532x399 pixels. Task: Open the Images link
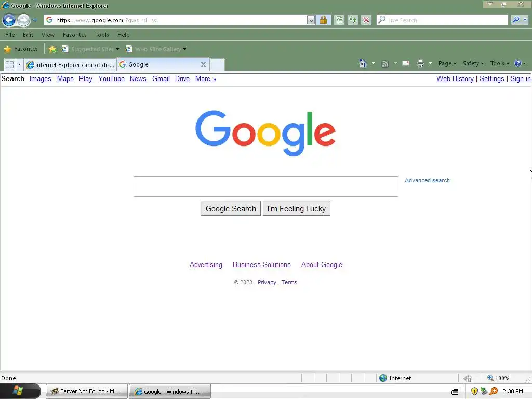coord(41,79)
